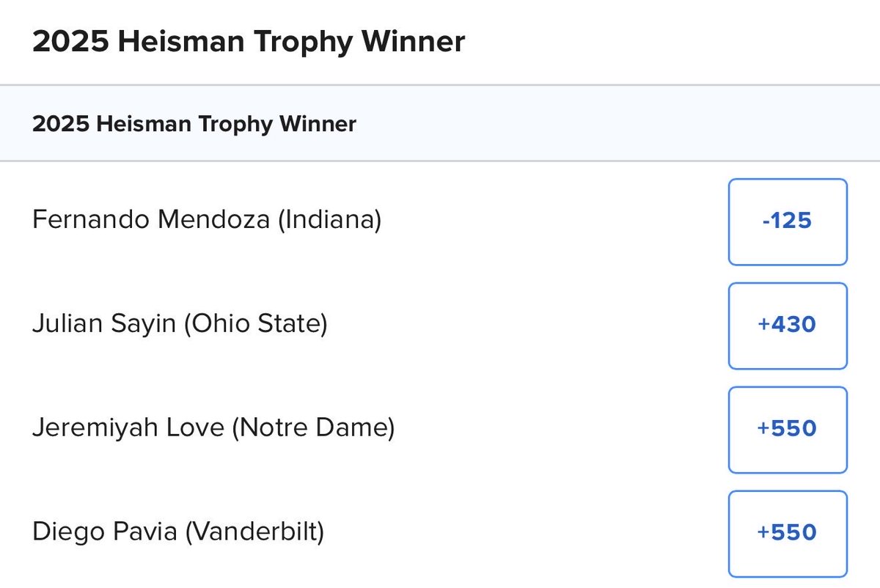The image size is (880, 588).
Task: Open Diego Pavia's player name
Action: click(x=105, y=532)
